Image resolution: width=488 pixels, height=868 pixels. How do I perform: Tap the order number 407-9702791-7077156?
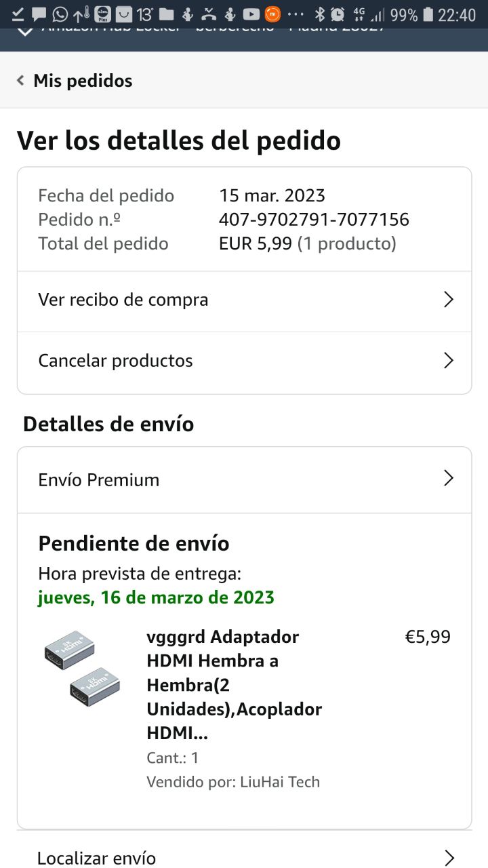314,220
